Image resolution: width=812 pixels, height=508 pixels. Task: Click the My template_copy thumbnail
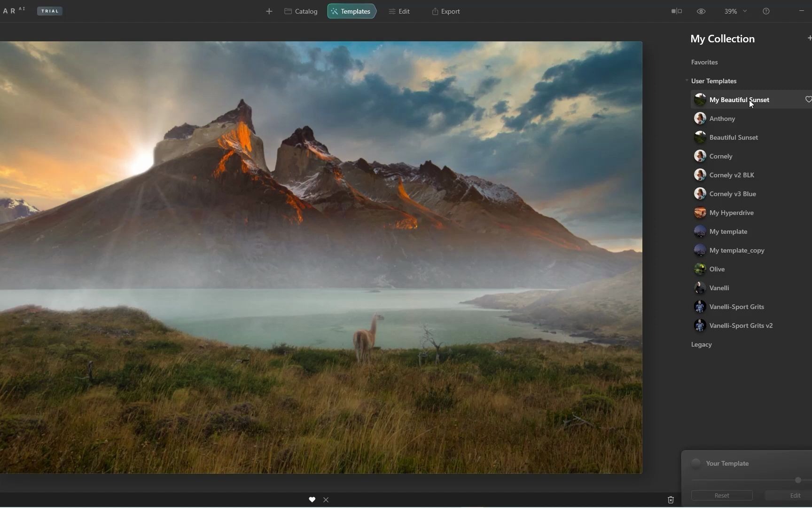click(x=700, y=250)
